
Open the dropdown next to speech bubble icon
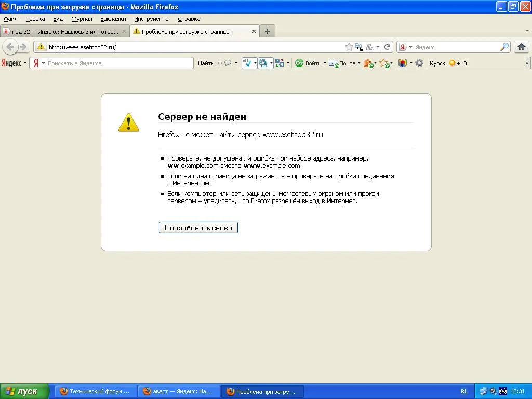pos(236,63)
